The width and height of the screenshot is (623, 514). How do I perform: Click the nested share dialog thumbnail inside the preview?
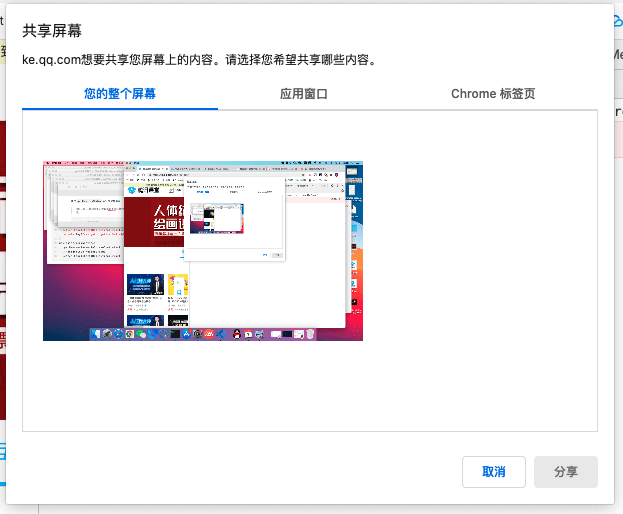click(217, 218)
